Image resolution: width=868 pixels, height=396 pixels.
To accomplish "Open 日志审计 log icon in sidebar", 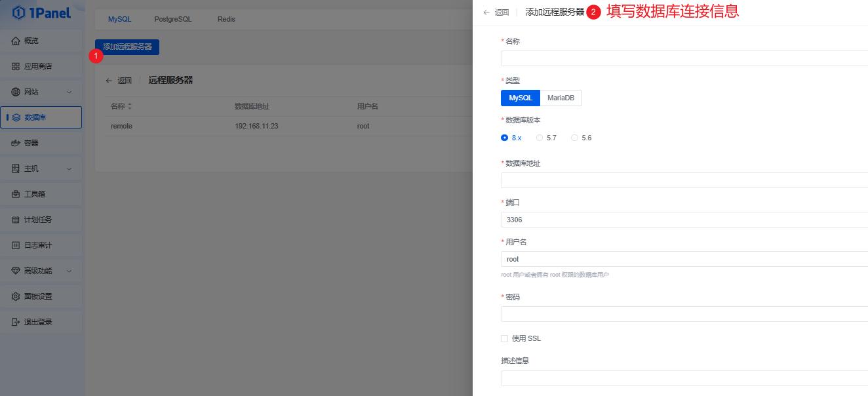I will point(16,245).
